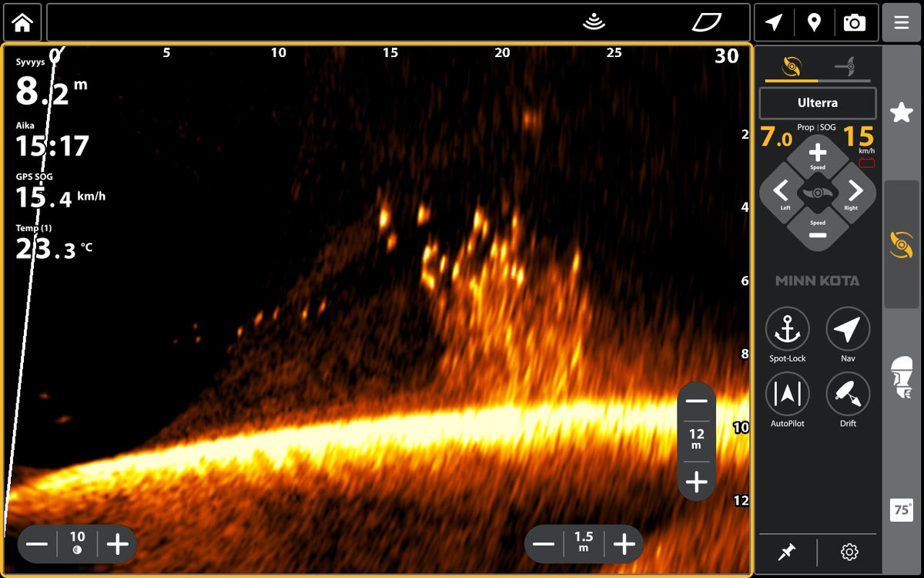Open the sonar signal icon in top bar
The image size is (924, 578).
tap(594, 22)
